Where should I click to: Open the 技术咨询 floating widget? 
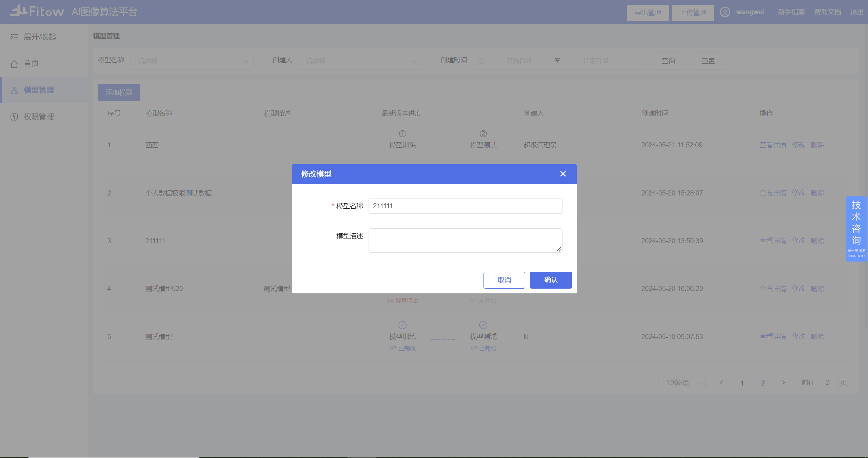click(x=856, y=229)
